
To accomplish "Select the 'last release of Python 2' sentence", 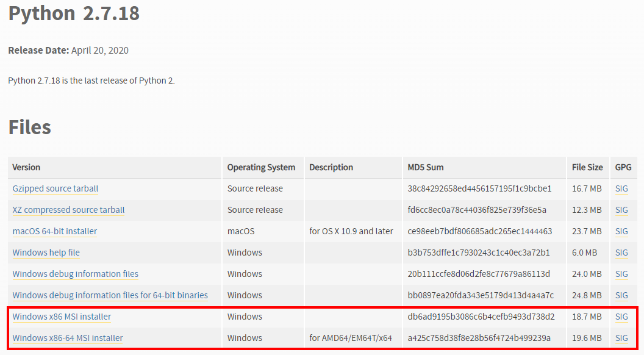I will coord(91,81).
